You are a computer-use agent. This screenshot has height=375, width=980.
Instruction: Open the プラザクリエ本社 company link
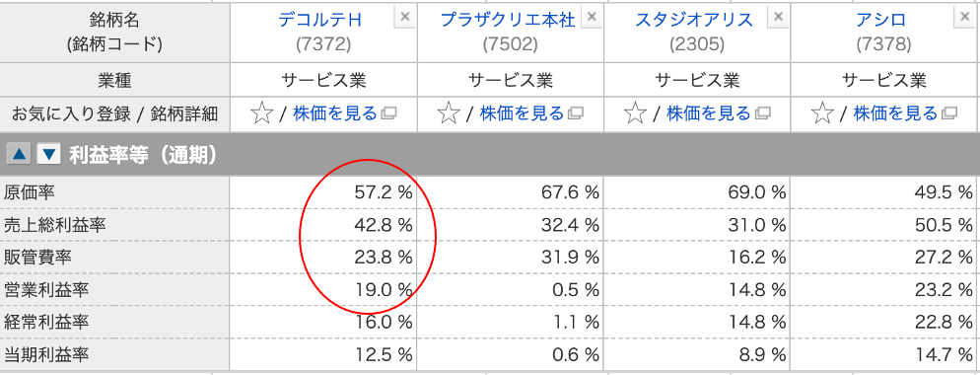508,20
